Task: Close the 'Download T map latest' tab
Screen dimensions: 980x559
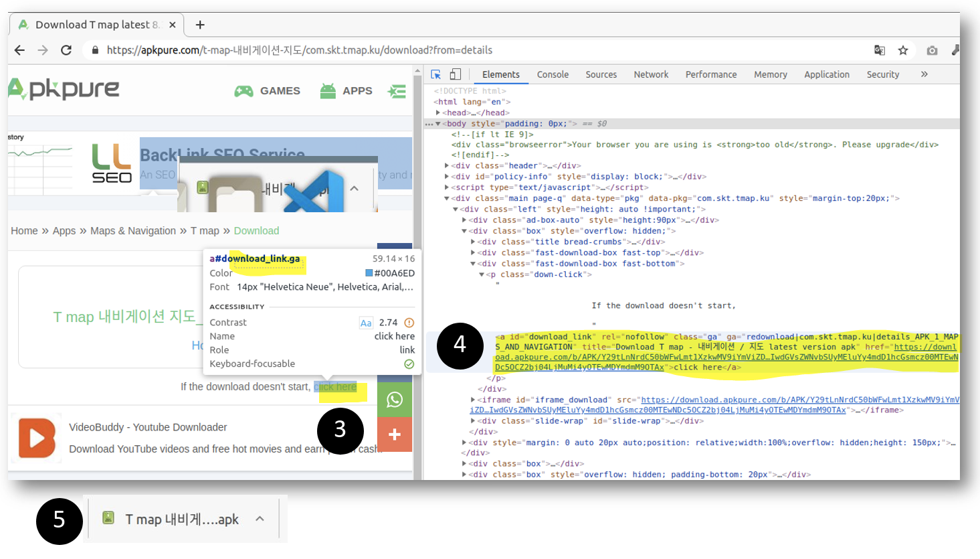Action: point(173,25)
